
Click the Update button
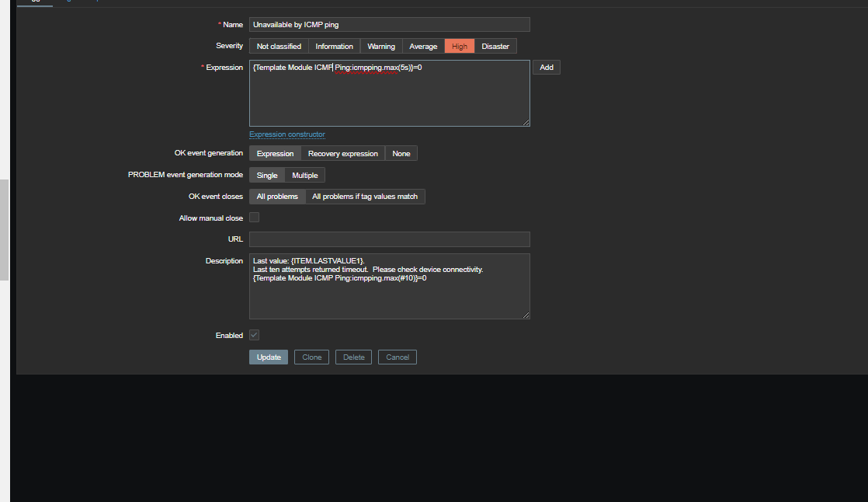click(x=269, y=357)
